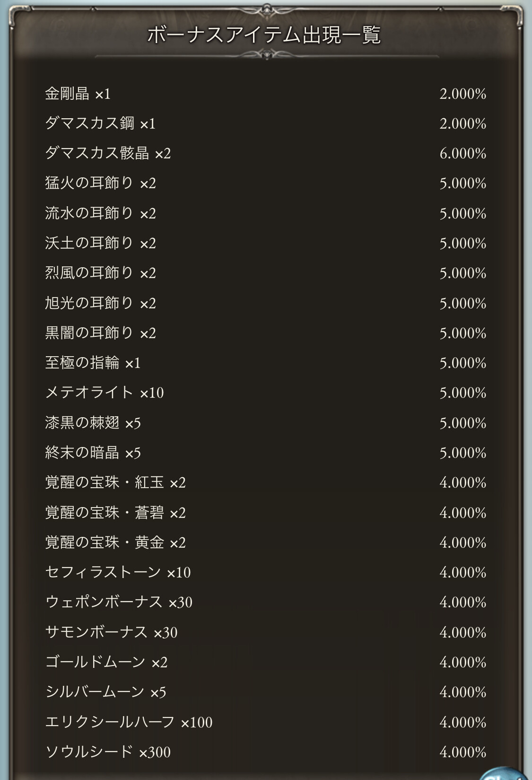Choose the 終末の暗晶 ×5 entry
The width and height of the screenshot is (532, 780).
pos(93,453)
